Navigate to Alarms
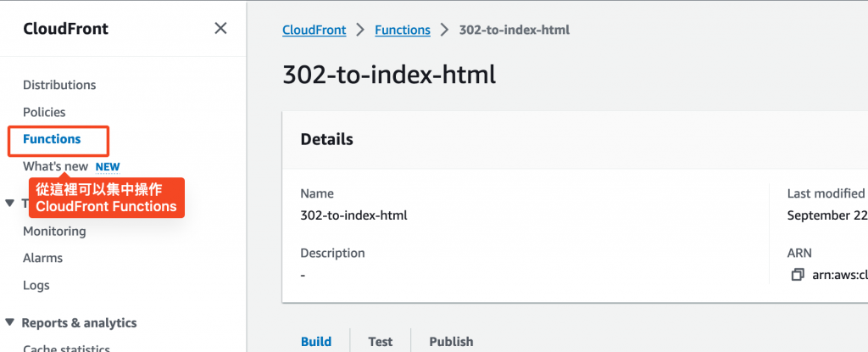Viewport: 868px width, 352px height. click(x=42, y=258)
